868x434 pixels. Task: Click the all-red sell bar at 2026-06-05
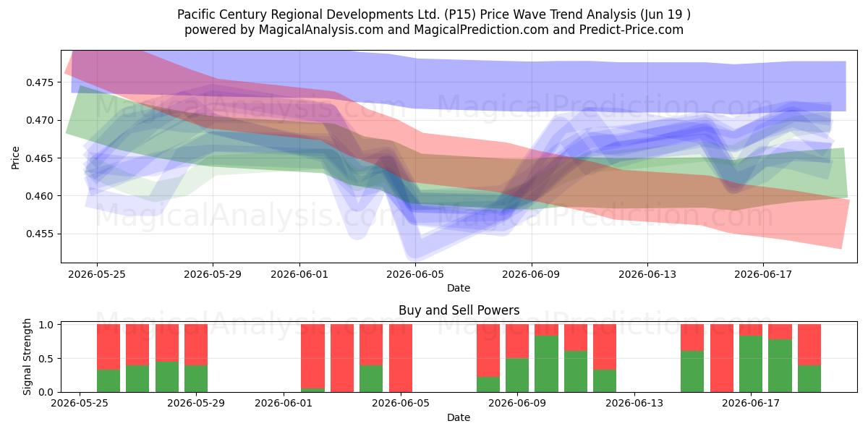tap(401, 358)
